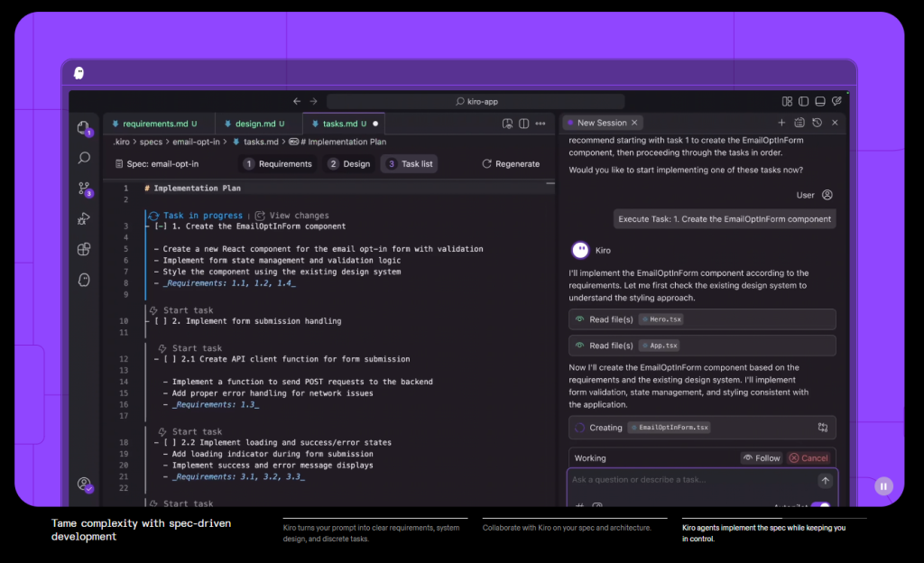Viewport: 924px width, 563px height.
Task: Open the Source Control icon in the activity bar
Action: point(84,189)
